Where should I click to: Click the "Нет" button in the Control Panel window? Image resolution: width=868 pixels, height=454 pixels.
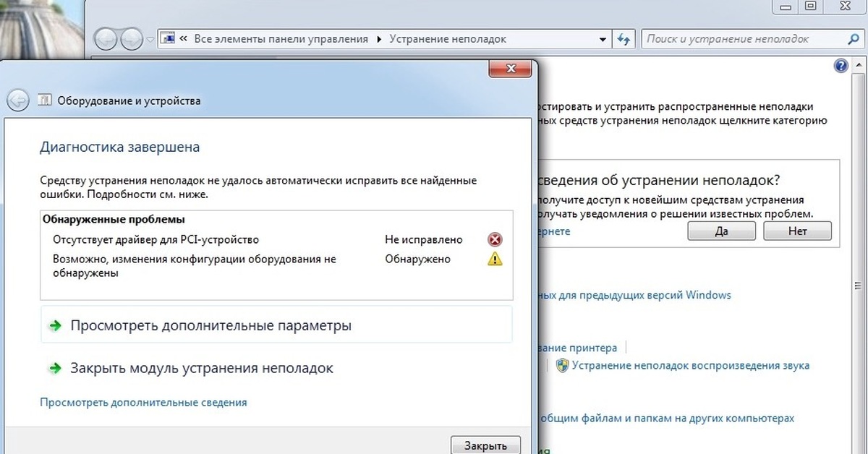tap(797, 231)
